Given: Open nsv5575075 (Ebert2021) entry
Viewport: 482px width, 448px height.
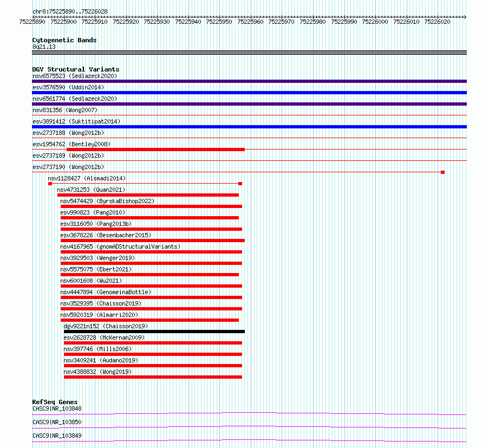Looking at the screenshot, I should point(96,269).
